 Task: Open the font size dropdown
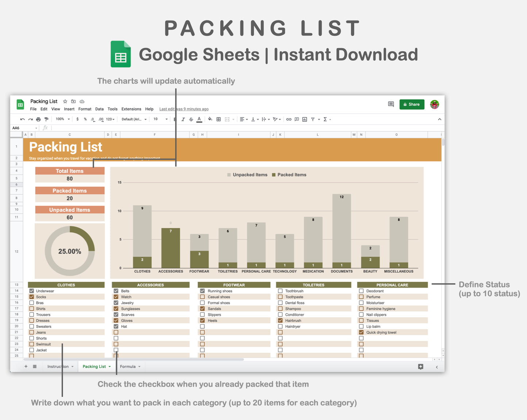click(x=160, y=119)
